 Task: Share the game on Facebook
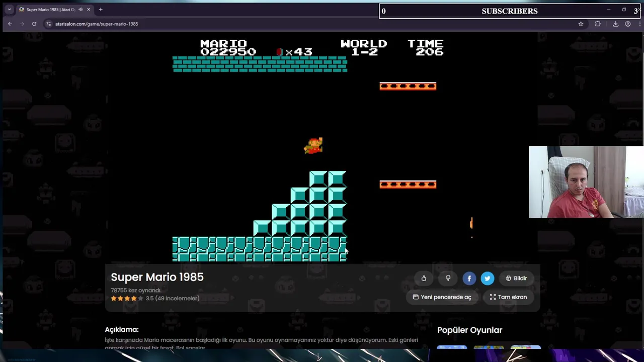[x=469, y=278]
